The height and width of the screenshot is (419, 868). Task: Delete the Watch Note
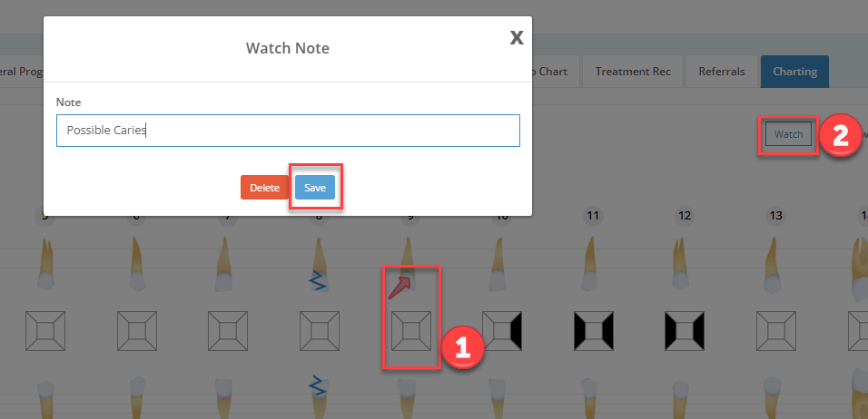[x=264, y=188]
